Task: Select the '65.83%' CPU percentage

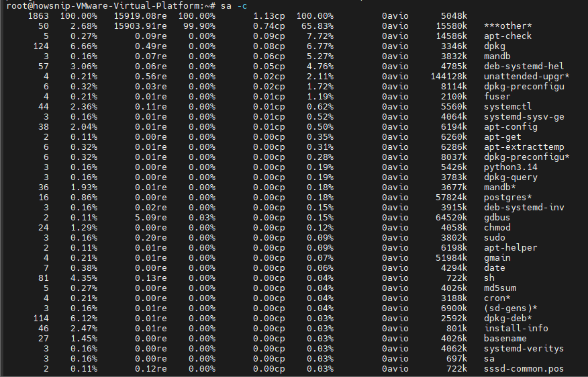Action: click(x=317, y=26)
